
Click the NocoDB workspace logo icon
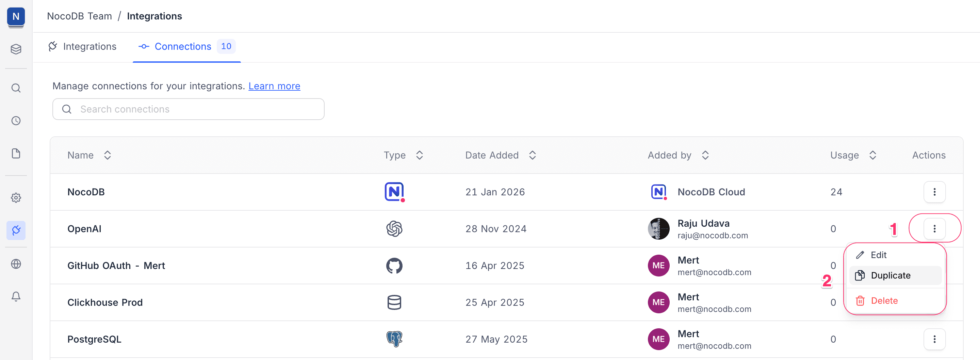[16, 17]
